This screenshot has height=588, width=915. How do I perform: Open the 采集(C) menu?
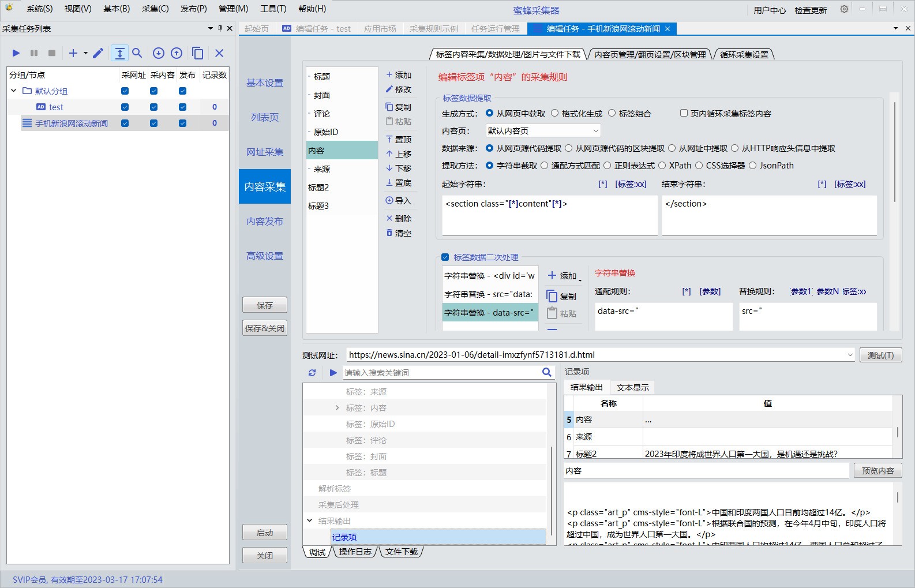click(155, 9)
